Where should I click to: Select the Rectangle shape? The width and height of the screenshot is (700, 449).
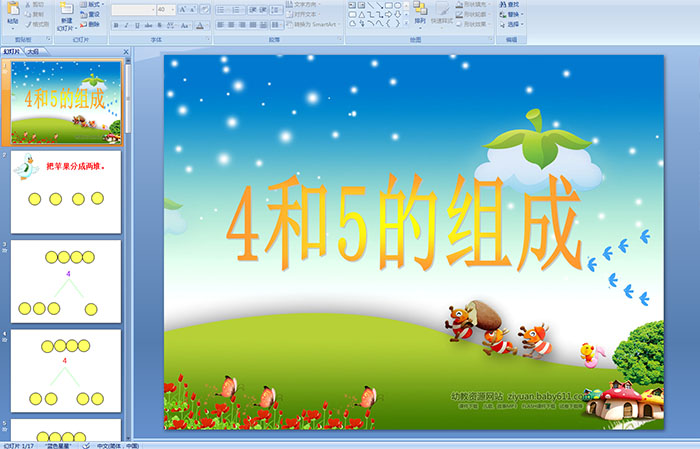tap(389, 5)
